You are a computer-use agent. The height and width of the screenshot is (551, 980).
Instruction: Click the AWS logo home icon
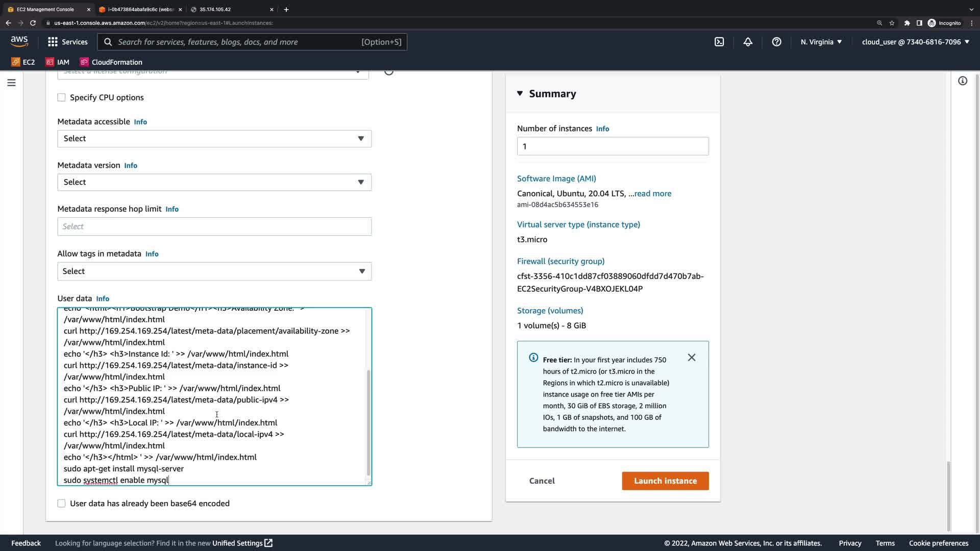click(19, 41)
